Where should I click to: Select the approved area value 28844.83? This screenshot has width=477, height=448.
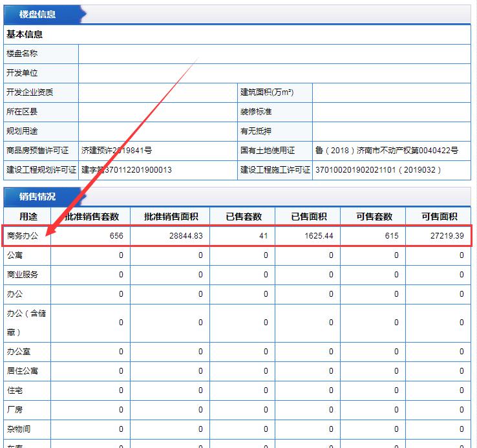point(186,236)
